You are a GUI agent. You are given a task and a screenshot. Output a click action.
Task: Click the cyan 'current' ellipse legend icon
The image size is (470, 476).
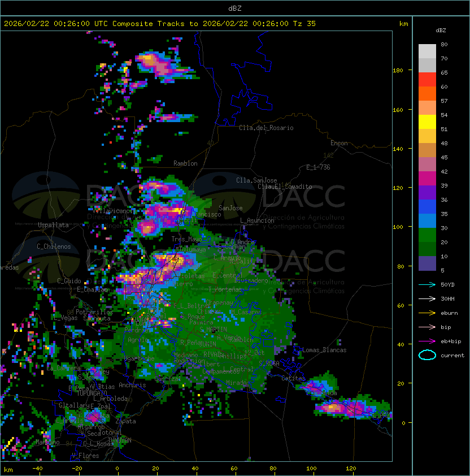pos(427,355)
